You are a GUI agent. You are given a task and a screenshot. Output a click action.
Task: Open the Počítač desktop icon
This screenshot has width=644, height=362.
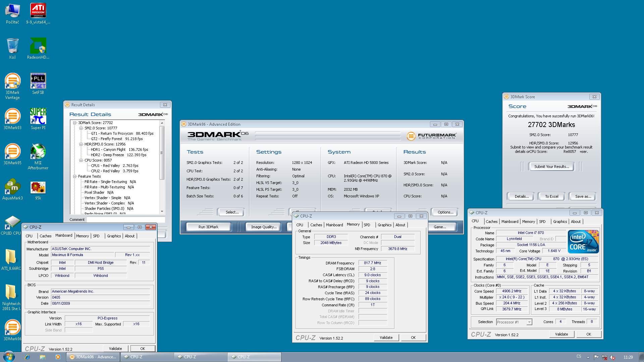[x=12, y=13]
